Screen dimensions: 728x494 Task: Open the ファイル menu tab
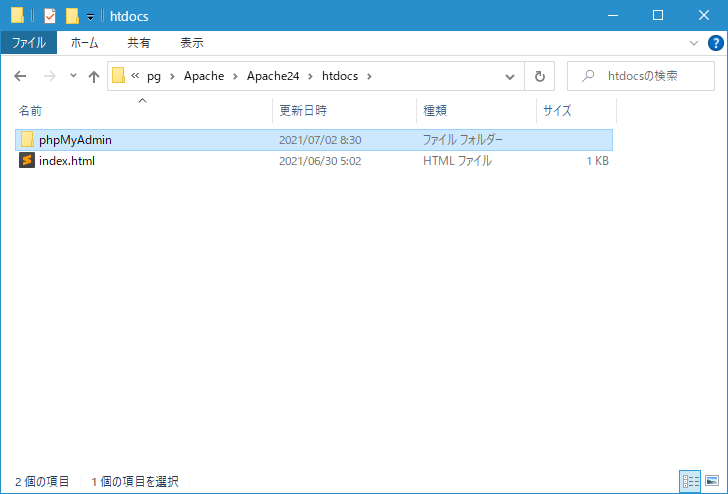29,43
